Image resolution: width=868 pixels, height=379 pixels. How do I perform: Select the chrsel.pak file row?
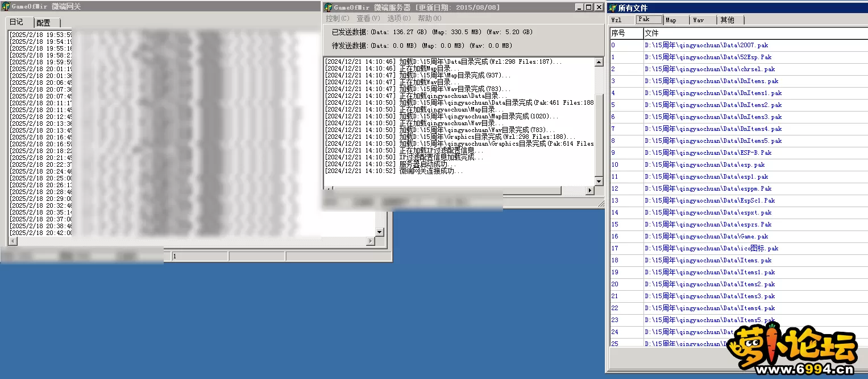[738, 69]
